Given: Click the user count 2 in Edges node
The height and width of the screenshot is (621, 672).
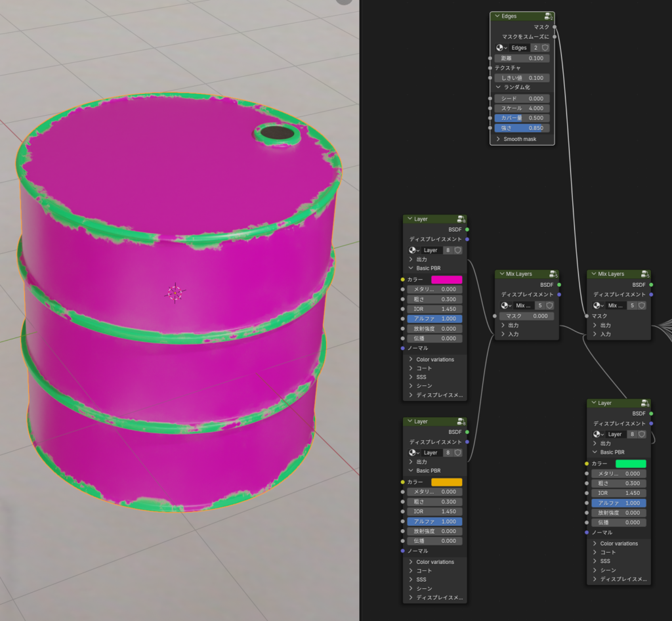Looking at the screenshot, I should [535, 48].
